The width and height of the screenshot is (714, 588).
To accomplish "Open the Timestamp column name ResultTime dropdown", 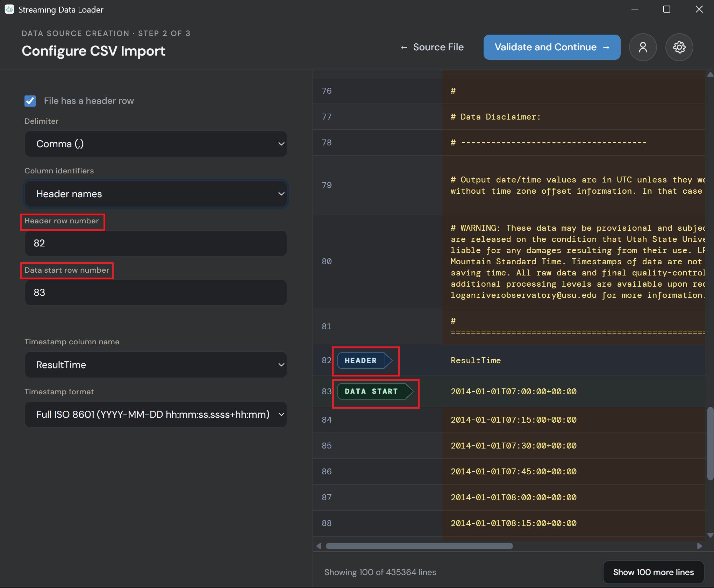I will pos(156,365).
